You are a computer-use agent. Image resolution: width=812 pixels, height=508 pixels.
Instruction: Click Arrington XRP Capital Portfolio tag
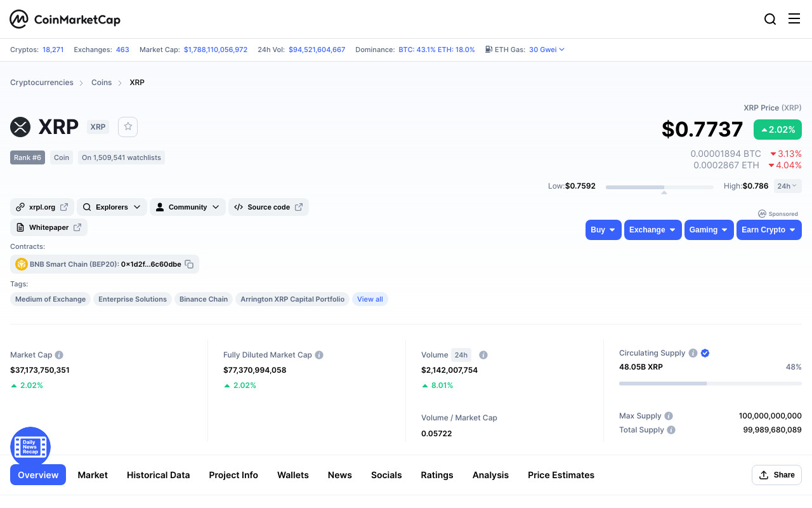point(292,299)
